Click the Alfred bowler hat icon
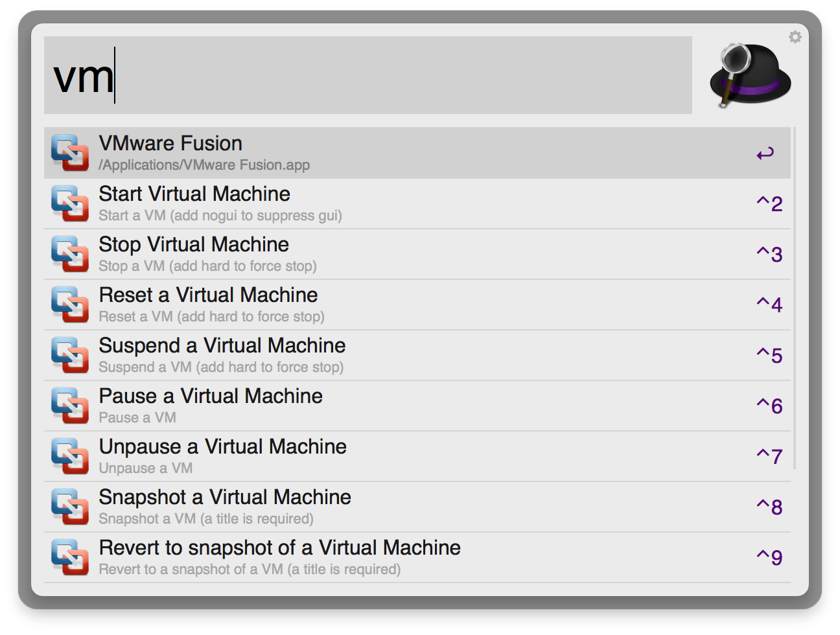The width and height of the screenshot is (840, 635). [750, 73]
